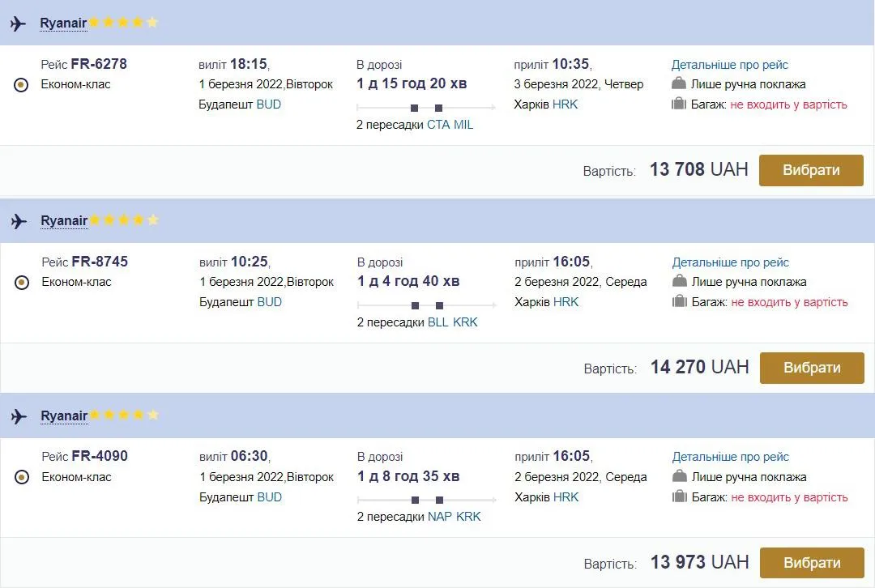Click the hand luggage icon for flight FR-6278
875x588 pixels.
tap(679, 83)
